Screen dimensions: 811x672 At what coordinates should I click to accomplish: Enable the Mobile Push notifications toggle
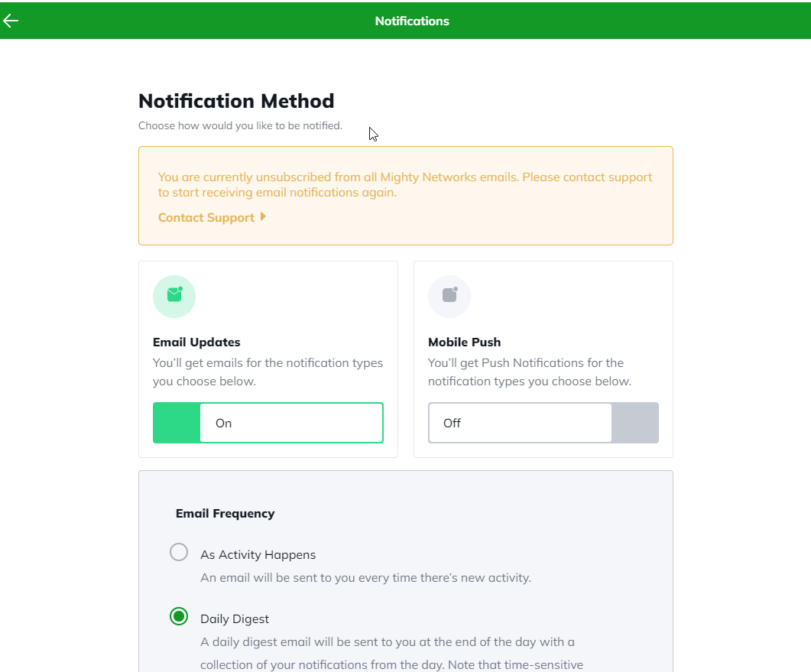pos(543,422)
